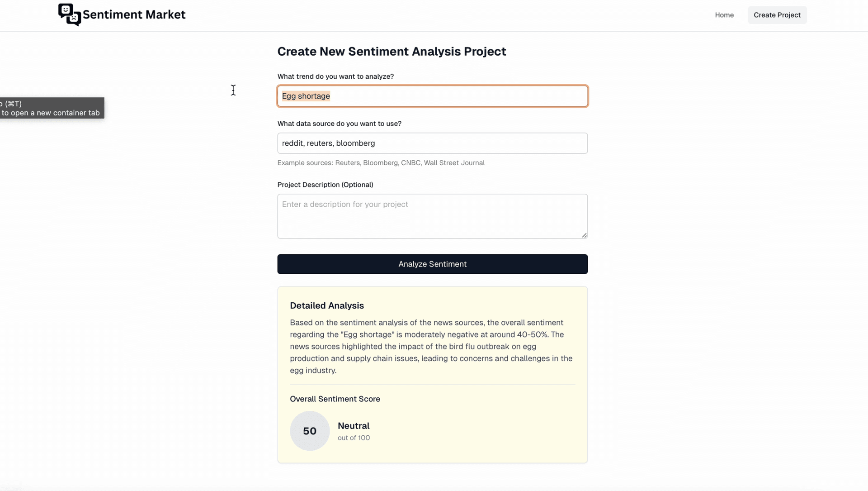Click the textarea resize handle

click(x=584, y=235)
